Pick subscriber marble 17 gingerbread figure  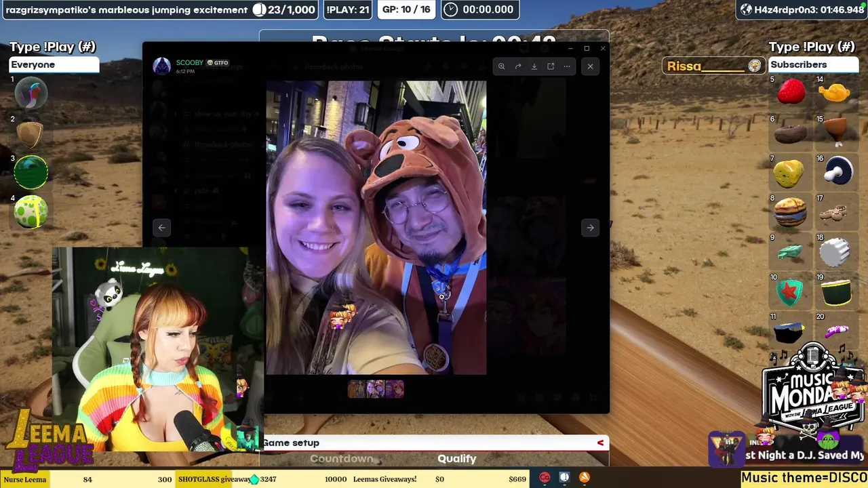(x=834, y=214)
